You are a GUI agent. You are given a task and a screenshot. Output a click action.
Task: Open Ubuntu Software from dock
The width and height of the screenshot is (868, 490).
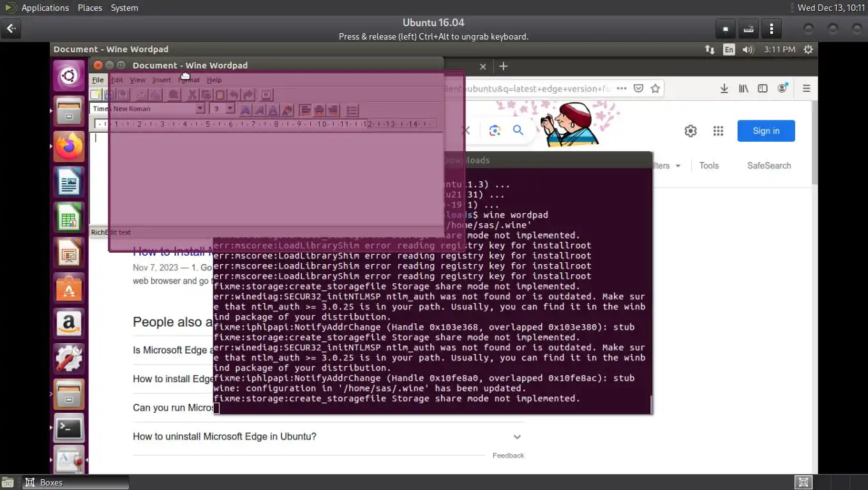point(69,289)
